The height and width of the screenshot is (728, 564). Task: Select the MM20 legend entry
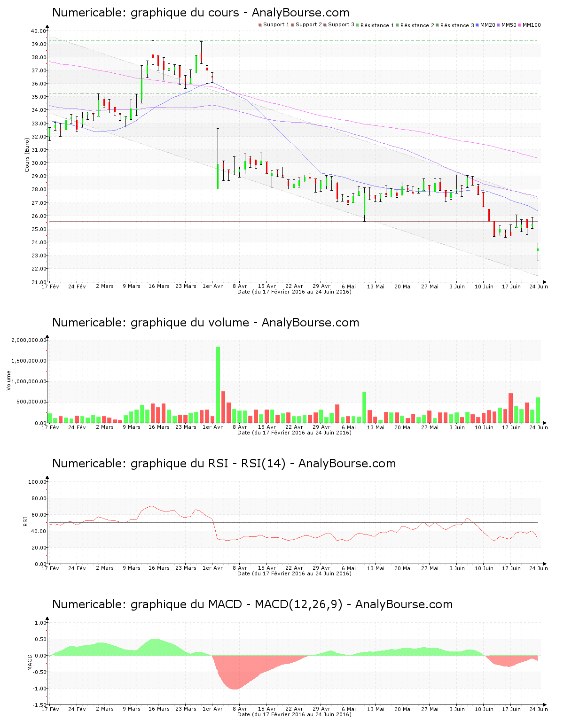tap(486, 25)
